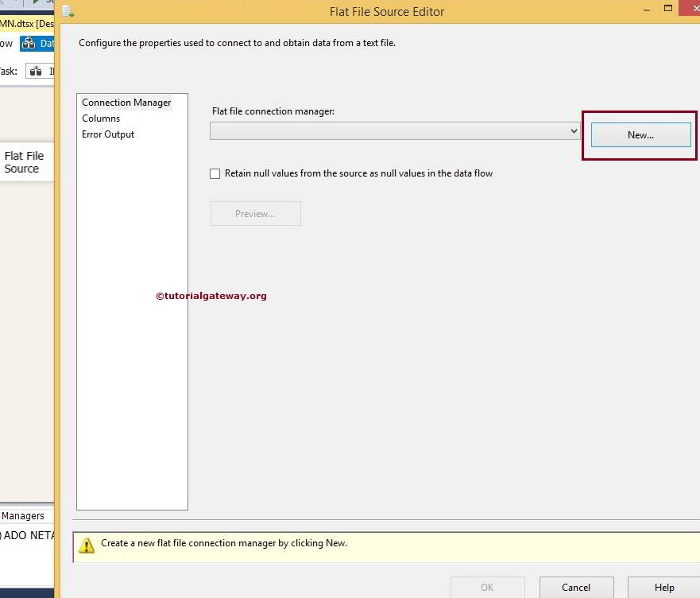The image size is (700, 598).
Task: Select the Flat File Source component
Action: pyautogui.click(x=25, y=161)
